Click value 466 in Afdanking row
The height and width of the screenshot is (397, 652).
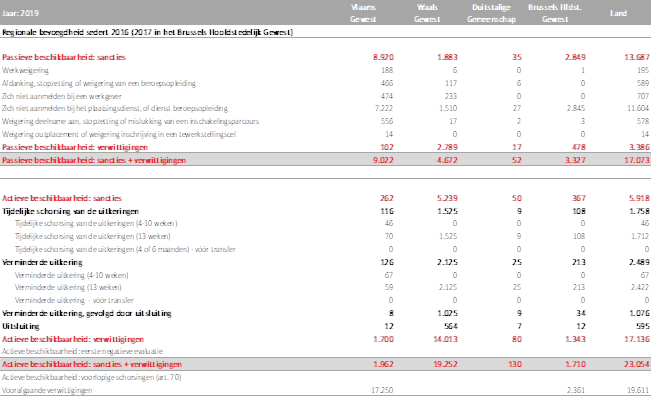387,83
